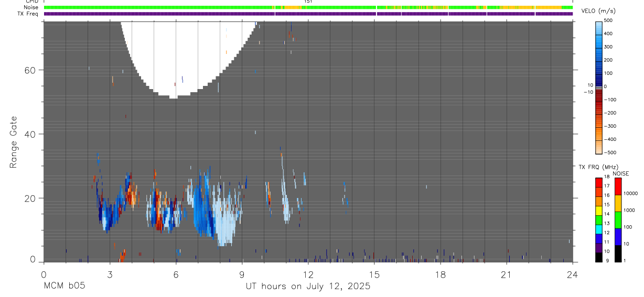The width and height of the screenshot is (644, 297).
Task: Click the 24 UT hour tick label
Action: coord(573,274)
